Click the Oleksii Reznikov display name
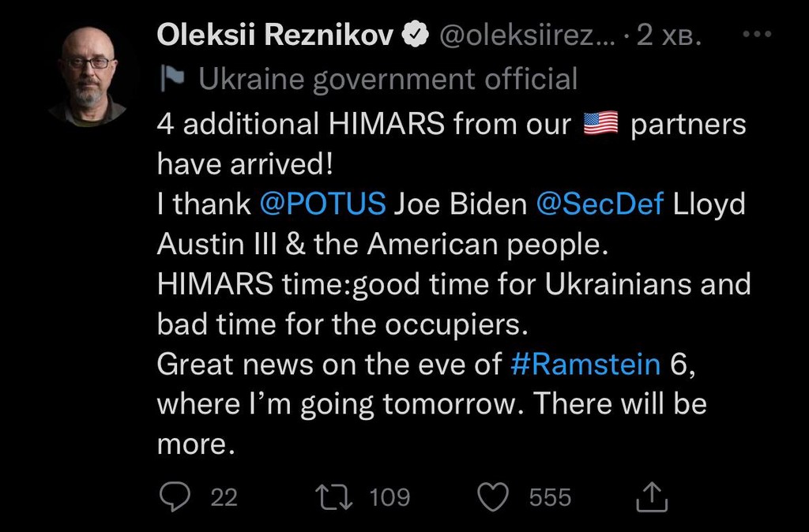The image size is (809, 532). tap(276, 34)
